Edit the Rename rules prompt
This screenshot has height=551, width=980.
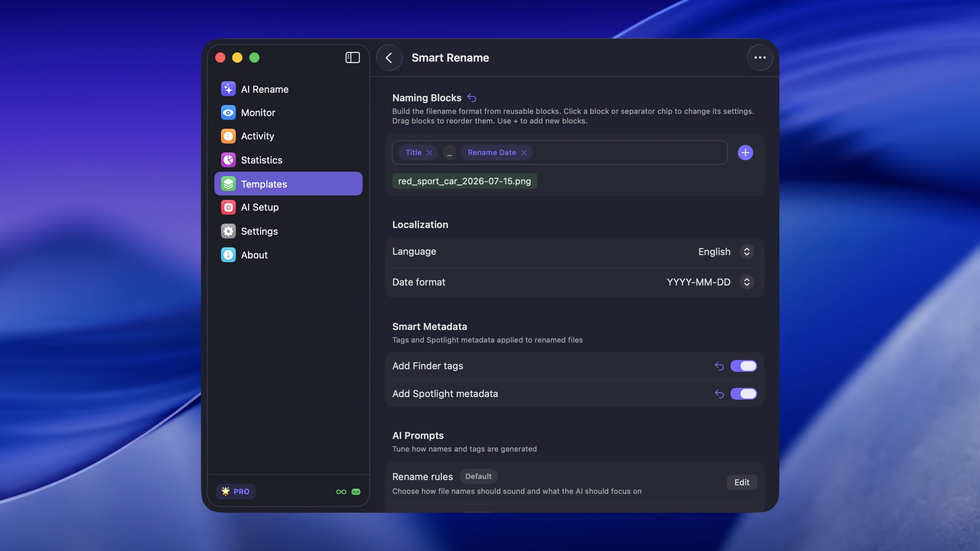click(x=742, y=483)
